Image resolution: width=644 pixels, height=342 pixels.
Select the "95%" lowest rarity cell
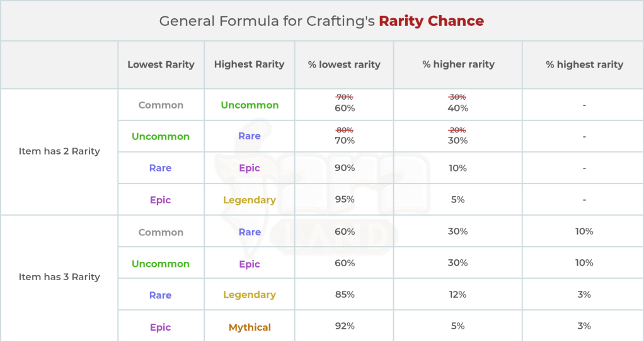pyautogui.click(x=345, y=199)
